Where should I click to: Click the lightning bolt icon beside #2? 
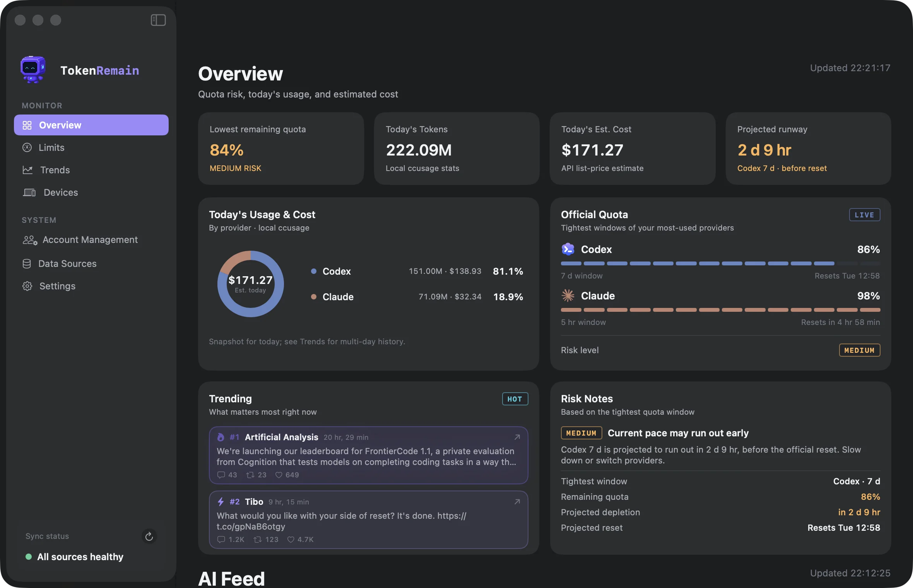221,502
